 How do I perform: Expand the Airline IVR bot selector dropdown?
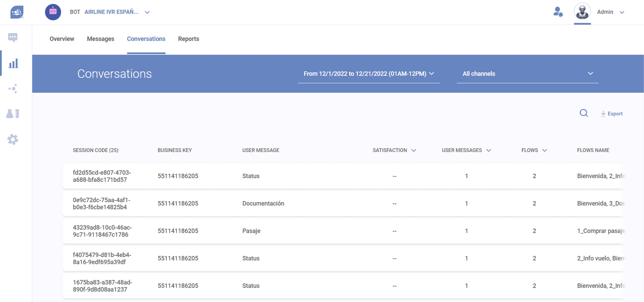[147, 12]
